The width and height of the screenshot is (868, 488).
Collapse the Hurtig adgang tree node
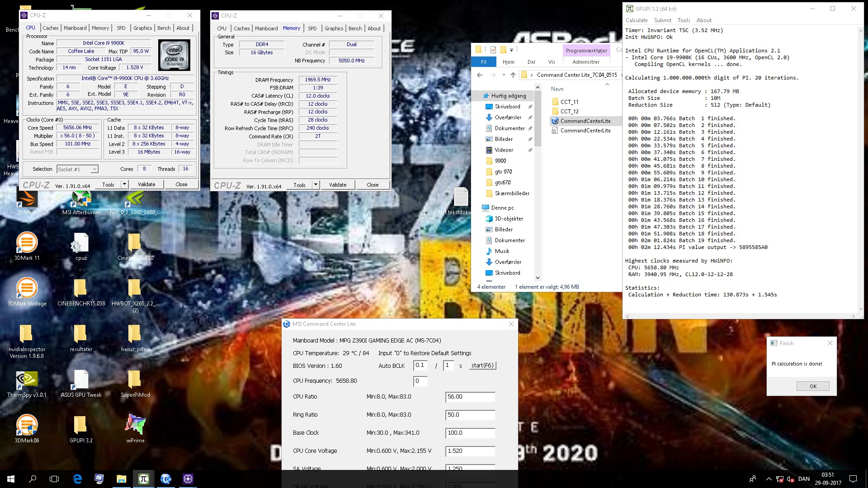477,96
